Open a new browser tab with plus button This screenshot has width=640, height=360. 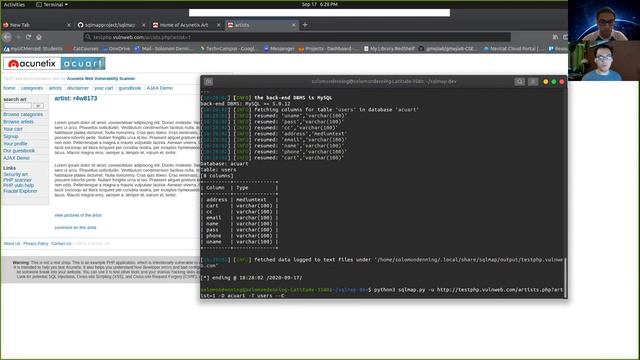coord(304,25)
